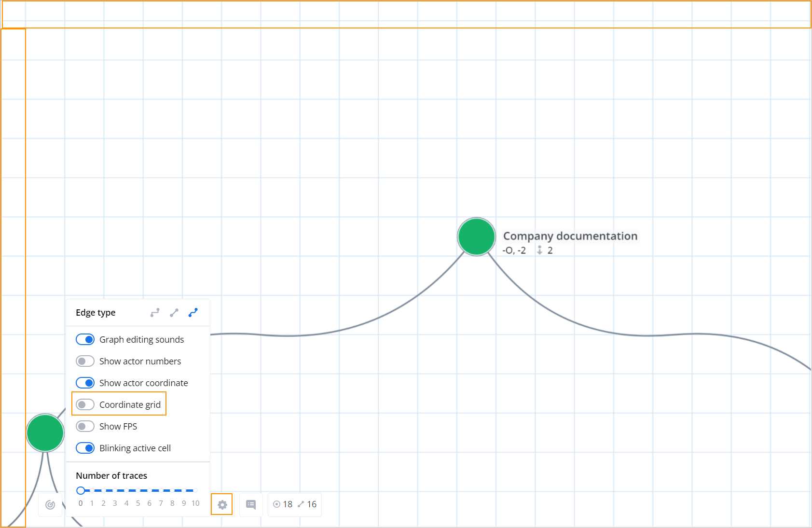Click the Show FPS label text

(118, 427)
